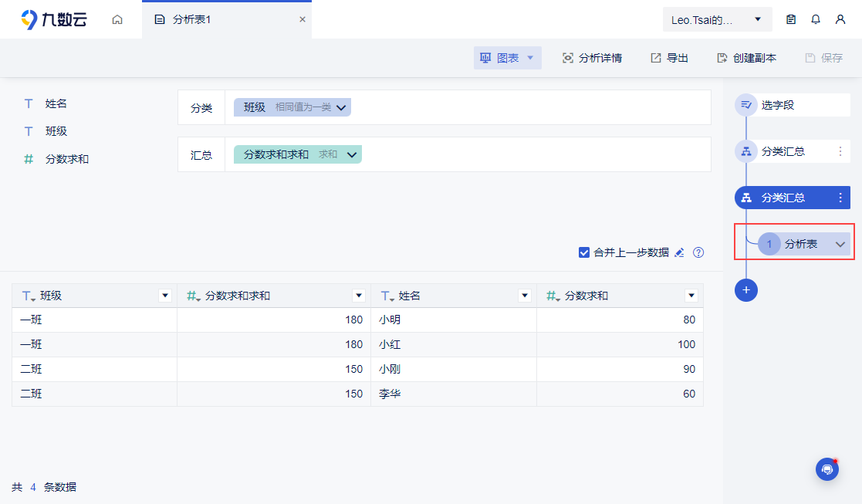
Task: Click the score cell 90
Action: [620, 370]
